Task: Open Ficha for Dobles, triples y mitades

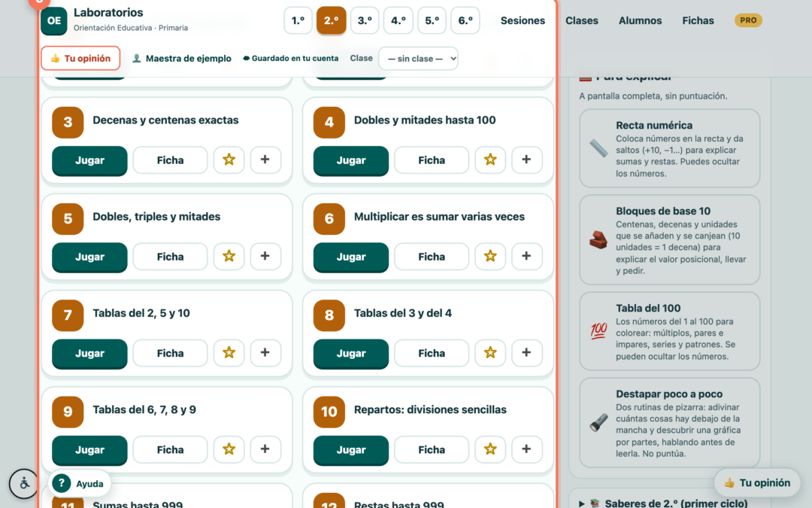Action: pos(171,257)
